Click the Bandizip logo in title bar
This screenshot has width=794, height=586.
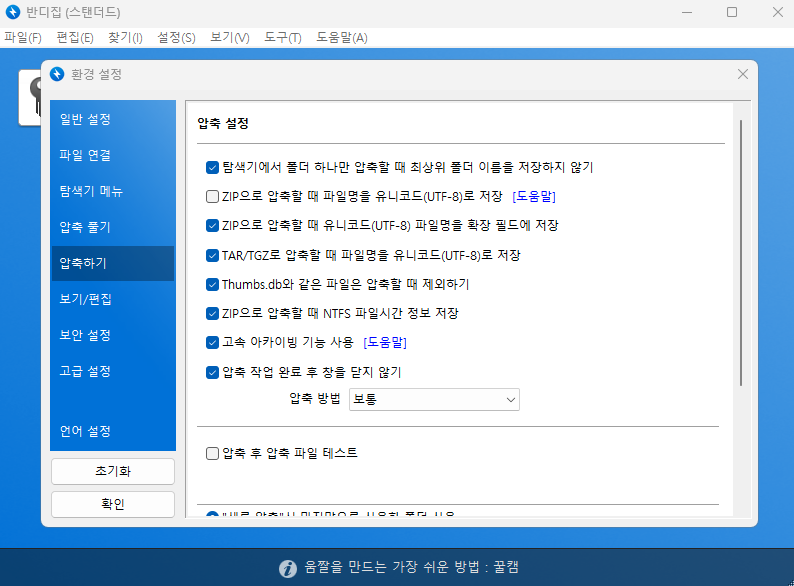(x=13, y=12)
